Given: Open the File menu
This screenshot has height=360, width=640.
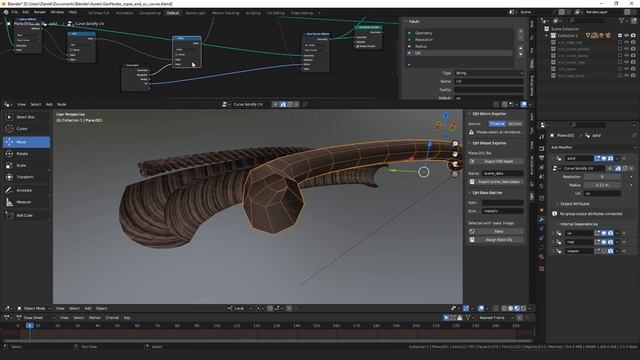Looking at the screenshot, I should click(x=15, y=12).
